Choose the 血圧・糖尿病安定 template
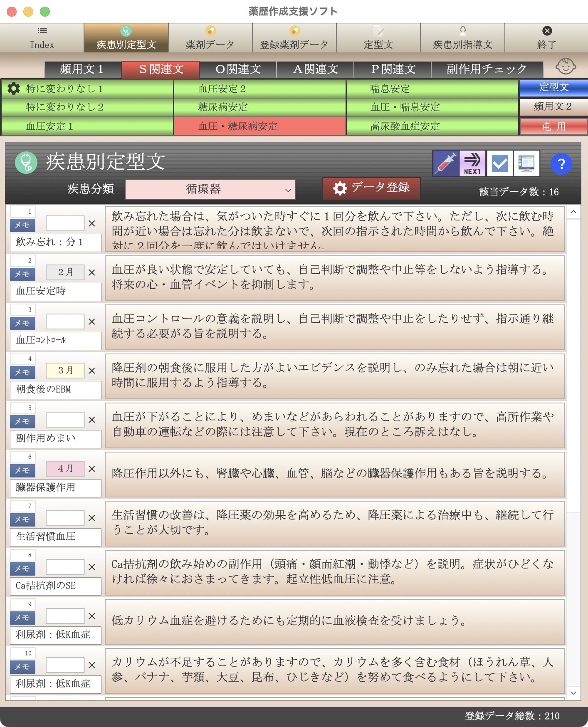 pos(260,126)
